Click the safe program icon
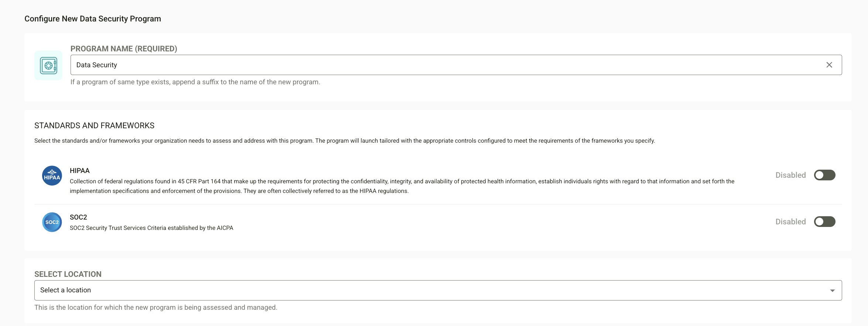 tap(48, 65)
